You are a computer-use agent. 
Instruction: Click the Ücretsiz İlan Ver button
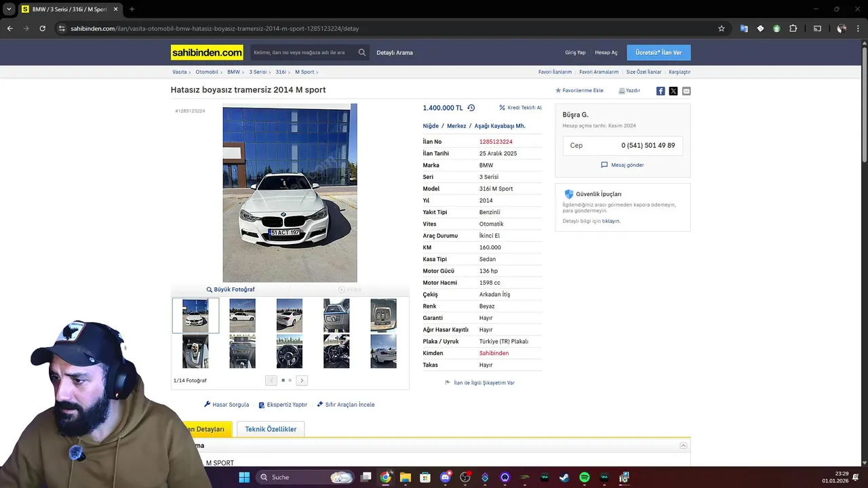tap(658, 52)
